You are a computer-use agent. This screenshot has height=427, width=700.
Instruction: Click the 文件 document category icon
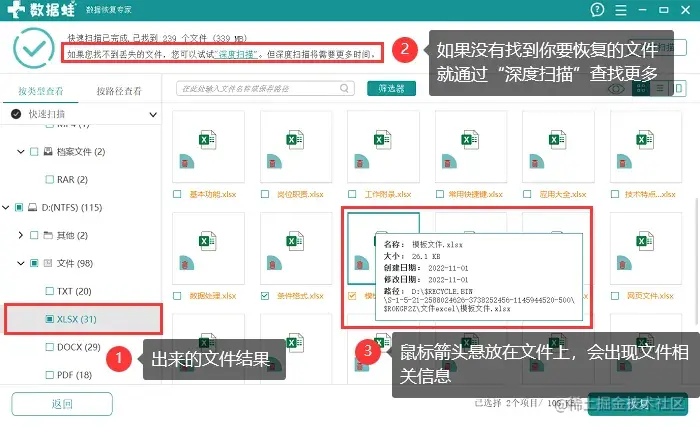[48, 263]
